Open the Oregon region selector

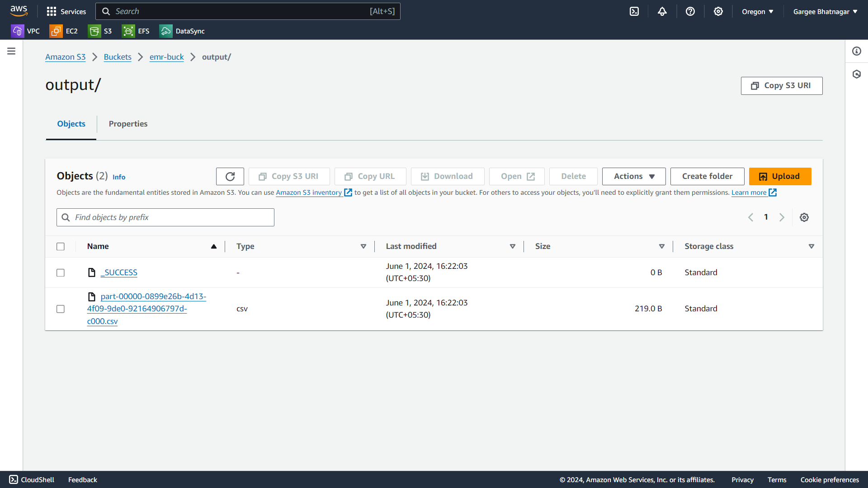point(757,12)
